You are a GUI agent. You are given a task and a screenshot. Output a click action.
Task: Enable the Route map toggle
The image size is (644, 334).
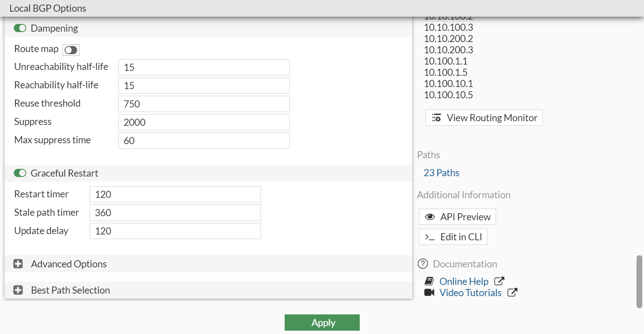(x=71, y=50)
